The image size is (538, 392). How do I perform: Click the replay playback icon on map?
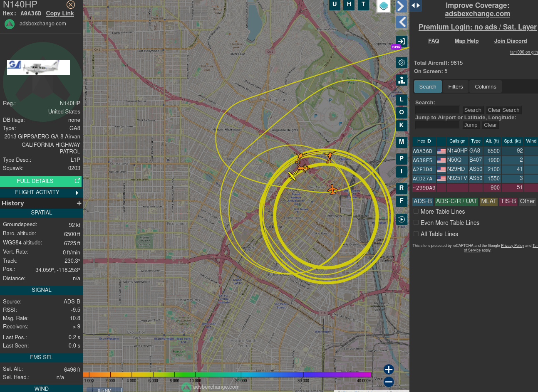tap(402, 219)
